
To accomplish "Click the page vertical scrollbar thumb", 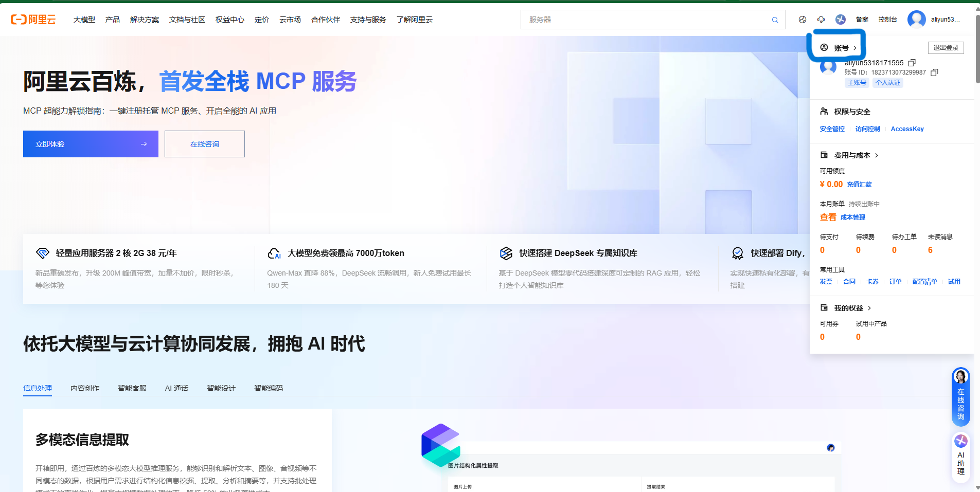I will point(977,49).
